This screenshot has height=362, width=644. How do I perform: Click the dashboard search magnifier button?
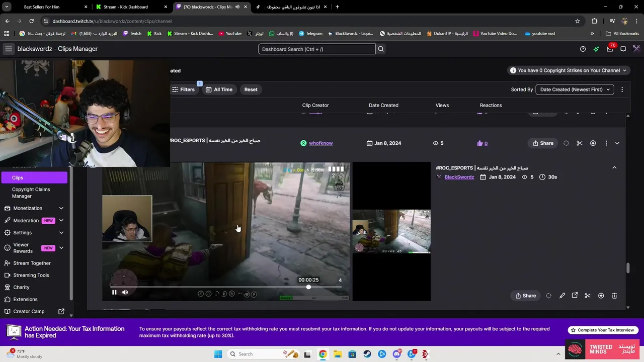pos(381,49)
